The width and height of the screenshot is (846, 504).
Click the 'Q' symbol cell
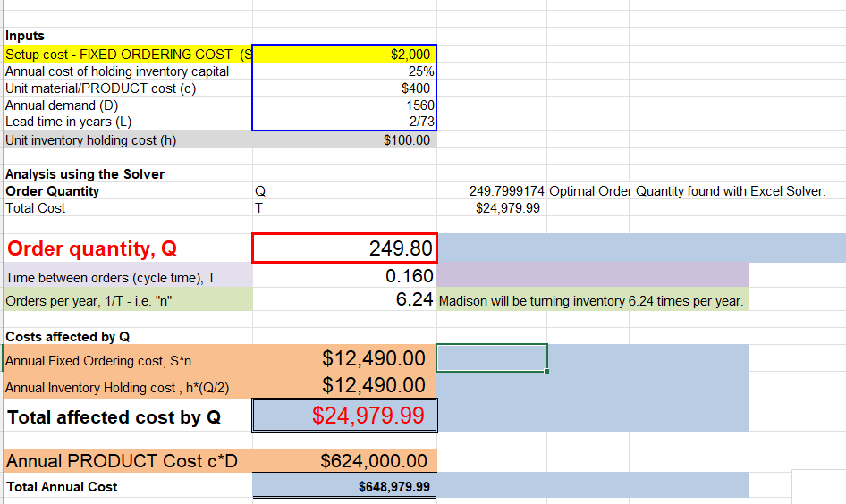344,191
